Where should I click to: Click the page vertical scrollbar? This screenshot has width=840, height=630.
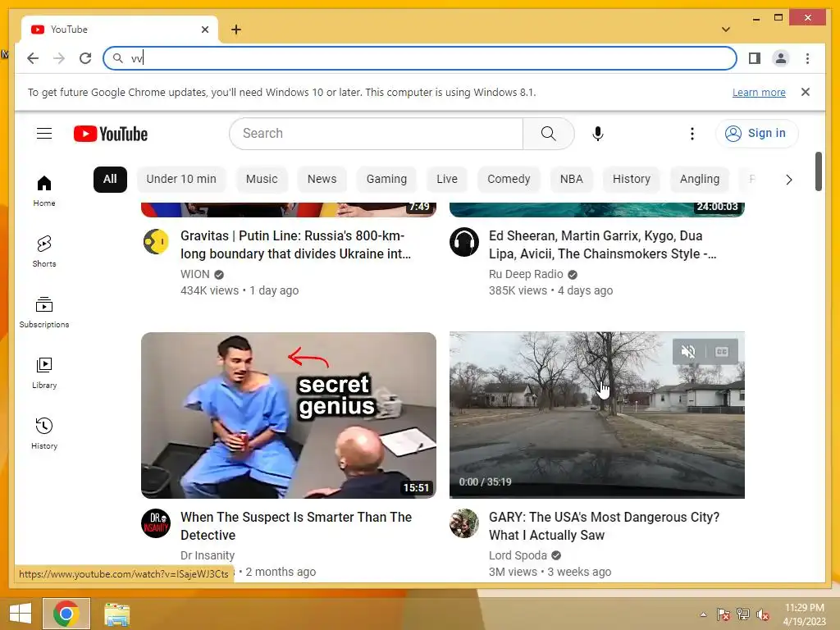point(818,171)
